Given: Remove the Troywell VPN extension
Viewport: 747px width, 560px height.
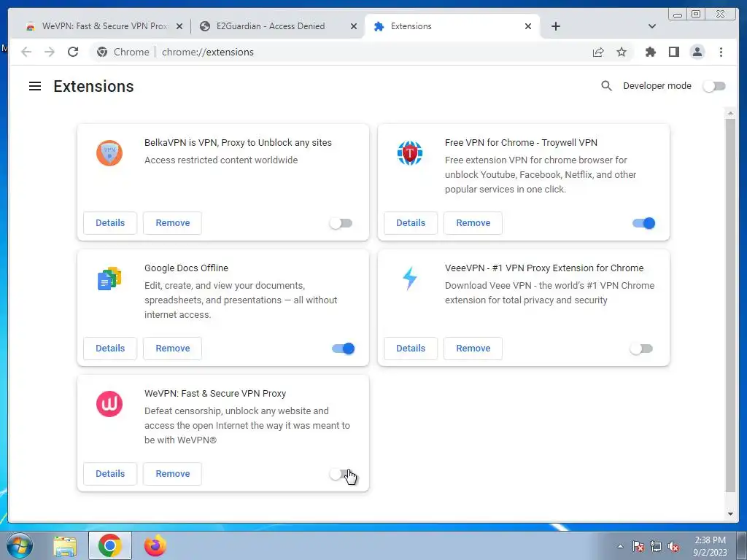Looking at the screenshot, I should pos(473,223).
